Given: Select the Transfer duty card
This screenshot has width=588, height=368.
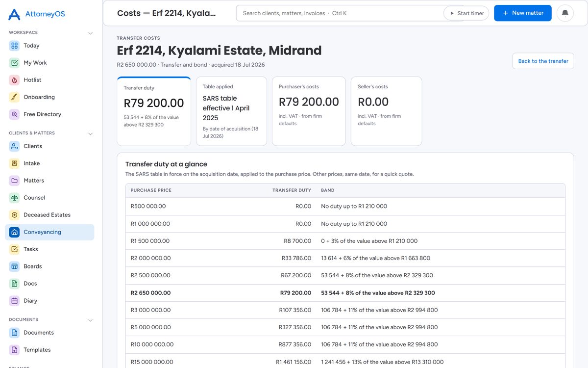Looking at the screenshot, I should tap(154, 111).
